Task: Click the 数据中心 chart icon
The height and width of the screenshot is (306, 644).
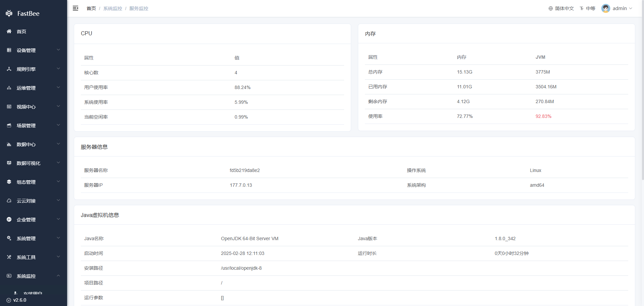Action: pos(9,144)
